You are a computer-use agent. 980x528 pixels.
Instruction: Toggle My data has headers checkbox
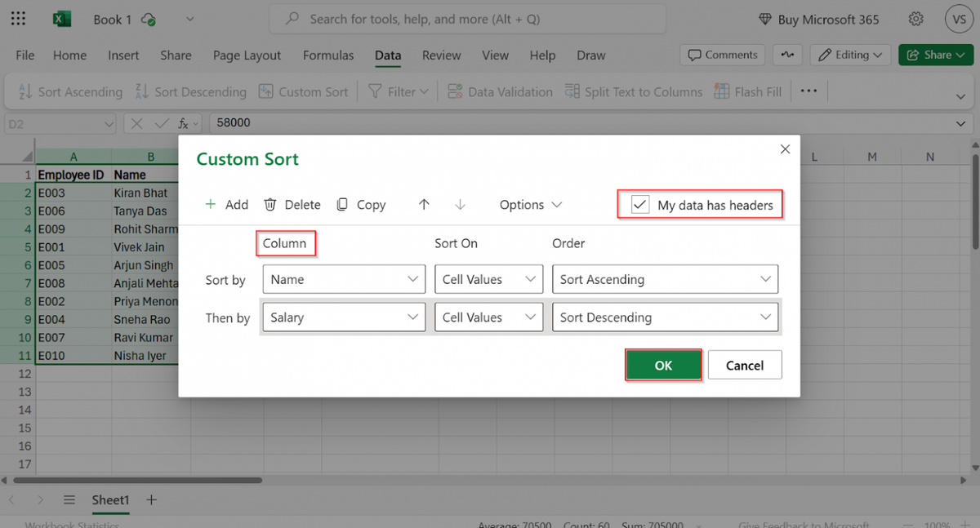[x=641, y=205]
